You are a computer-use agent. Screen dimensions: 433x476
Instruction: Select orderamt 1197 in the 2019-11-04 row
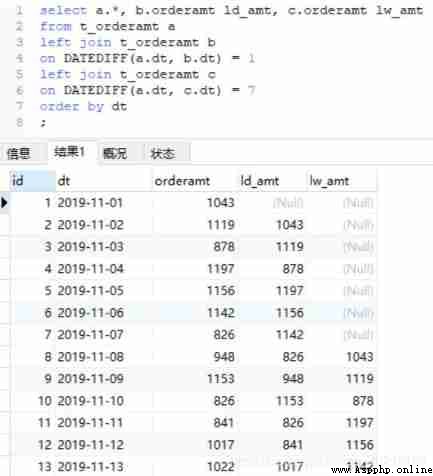[221, 269]
